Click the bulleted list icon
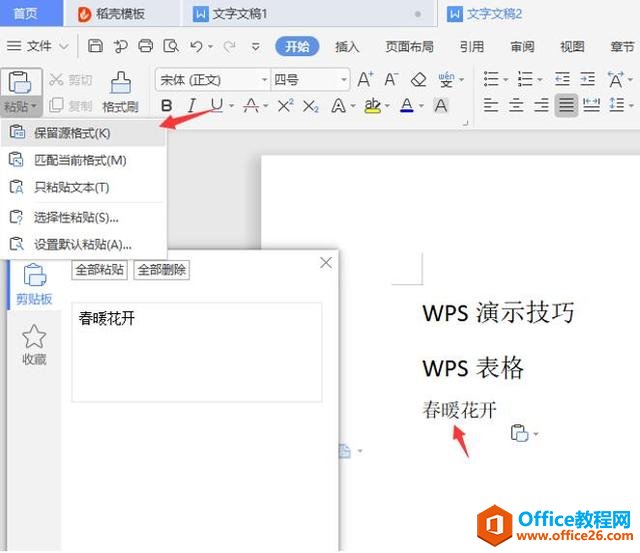The image size is (640, 553). 491,79
